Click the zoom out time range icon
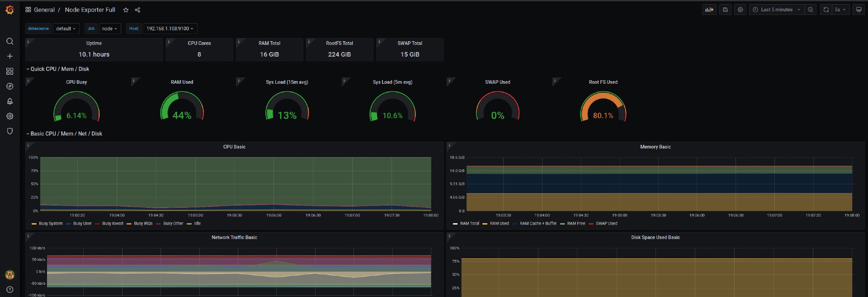Image resolution: width=868 pixels, height=297 pixels. [x=811, y=10]
